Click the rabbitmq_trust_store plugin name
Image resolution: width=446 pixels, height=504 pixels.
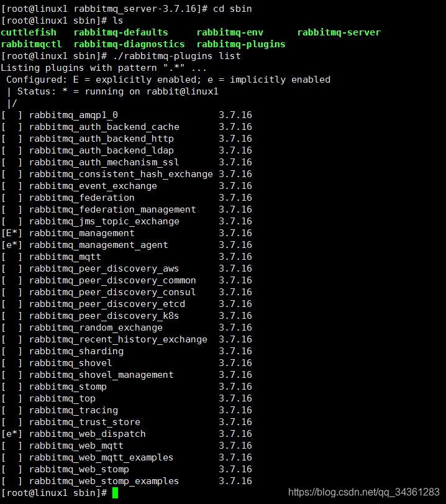click(x=84, y=423)
